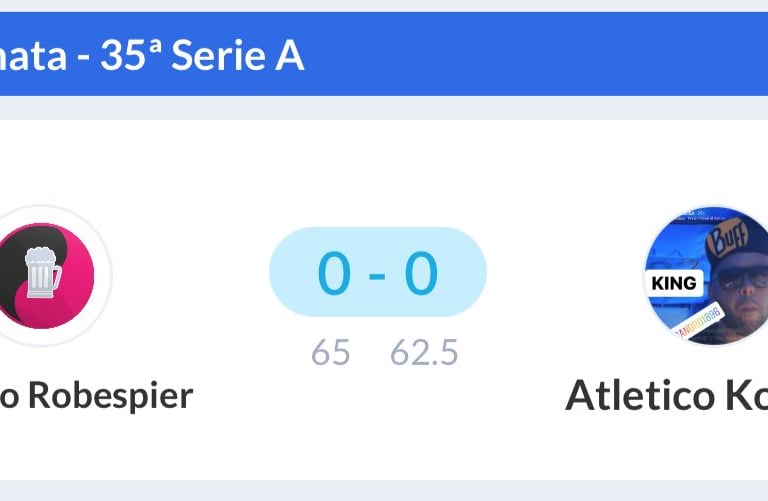Click the sunglasses in the right avatar
The width and height of the screenshot is (768, 501).
point(738,279)
